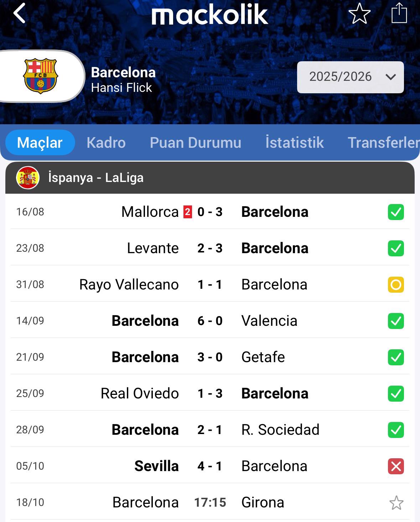Select the İstatistik tab
Viewport: 420px width, 522px height.
(x=294, y=143)
